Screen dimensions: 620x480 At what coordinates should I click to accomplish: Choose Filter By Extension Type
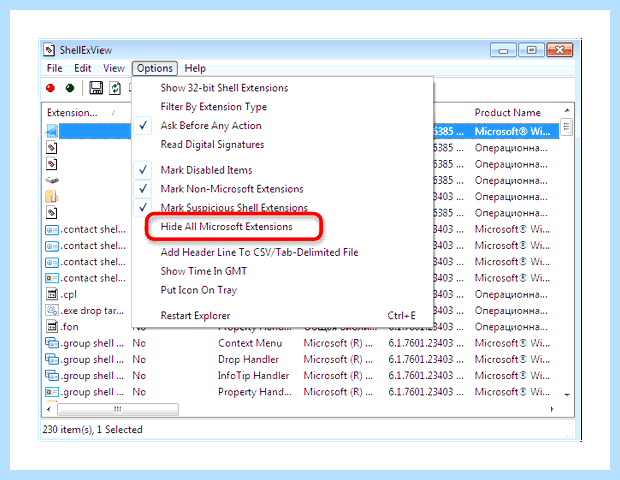tap(214, 107)
